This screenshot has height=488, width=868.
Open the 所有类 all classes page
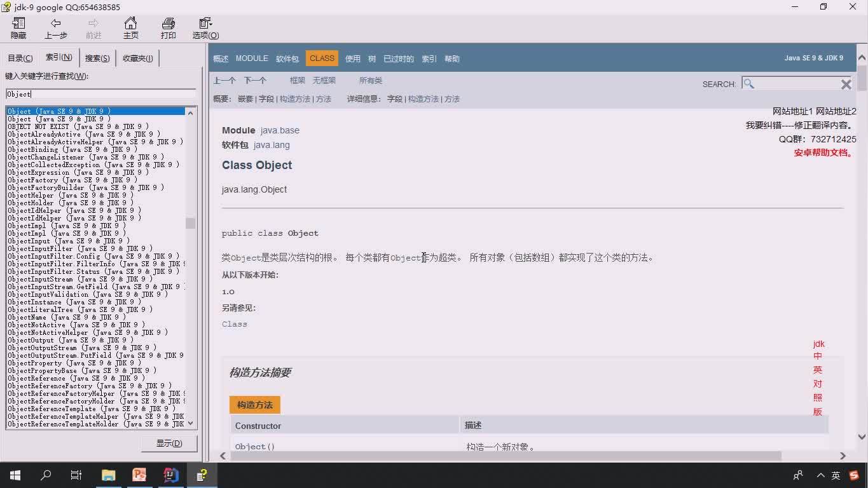pos(371,80)
